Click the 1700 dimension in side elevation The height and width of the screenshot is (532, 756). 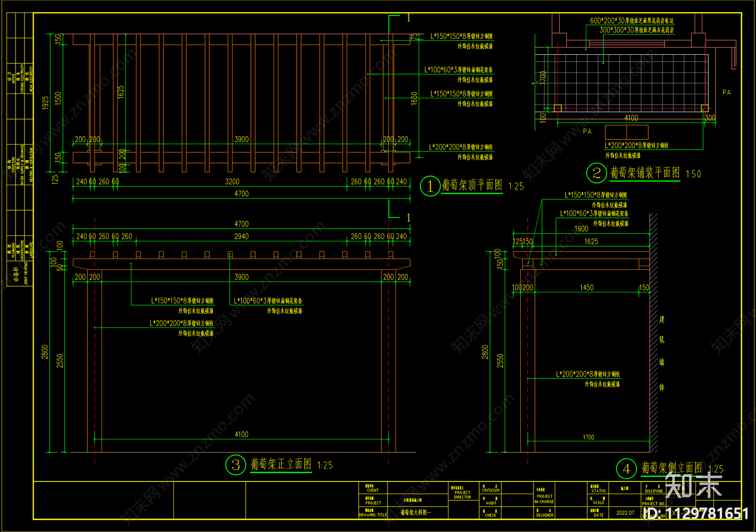click(x=588, y=438)
